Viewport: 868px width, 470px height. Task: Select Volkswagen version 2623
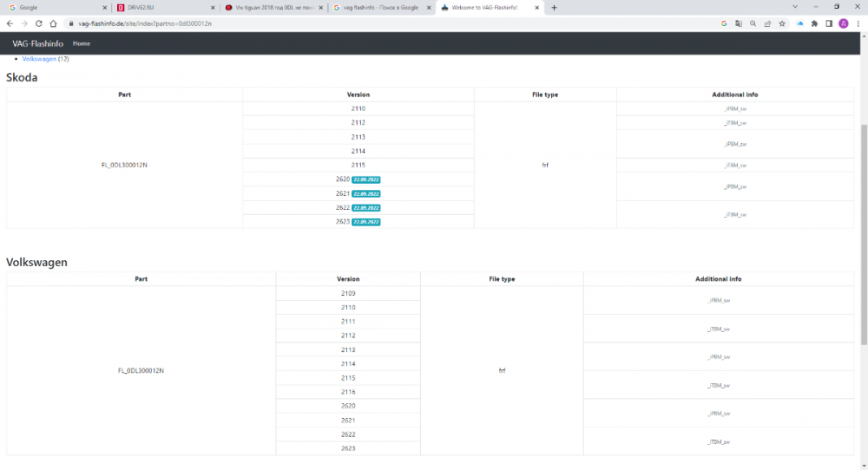[x=348, y=448]
